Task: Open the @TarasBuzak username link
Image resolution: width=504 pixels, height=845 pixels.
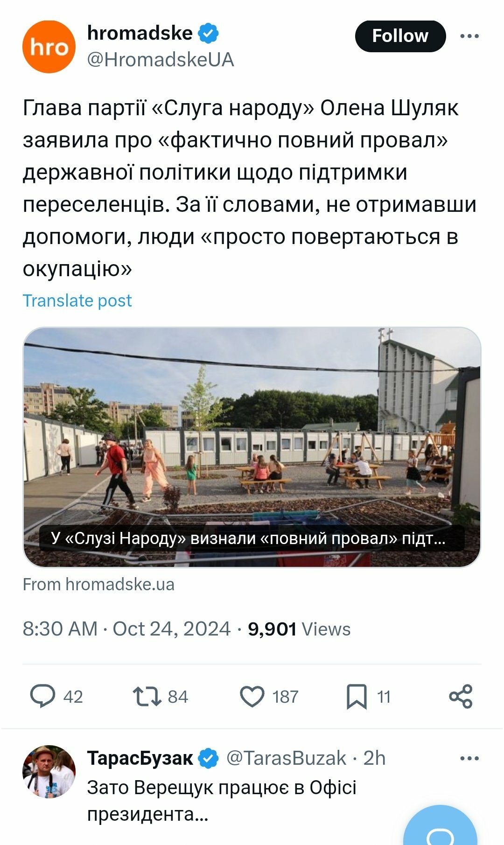Action: click(286, 758)
